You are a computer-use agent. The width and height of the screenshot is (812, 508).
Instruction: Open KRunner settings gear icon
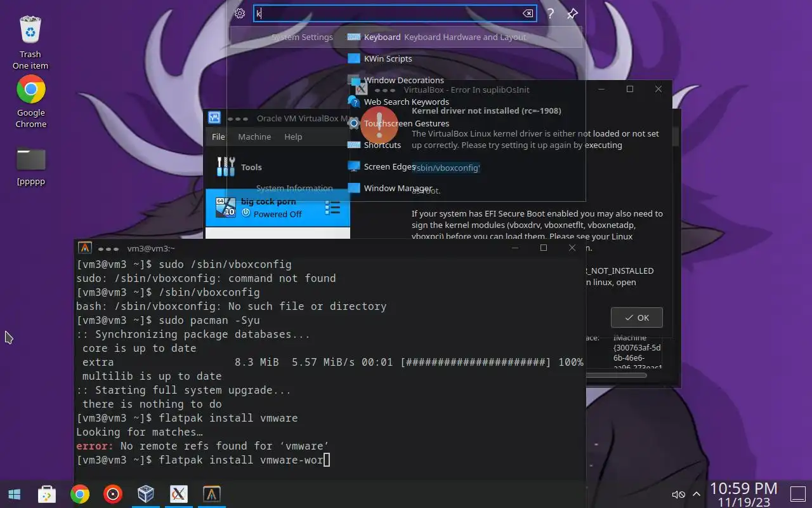click(x=239, y=13)
